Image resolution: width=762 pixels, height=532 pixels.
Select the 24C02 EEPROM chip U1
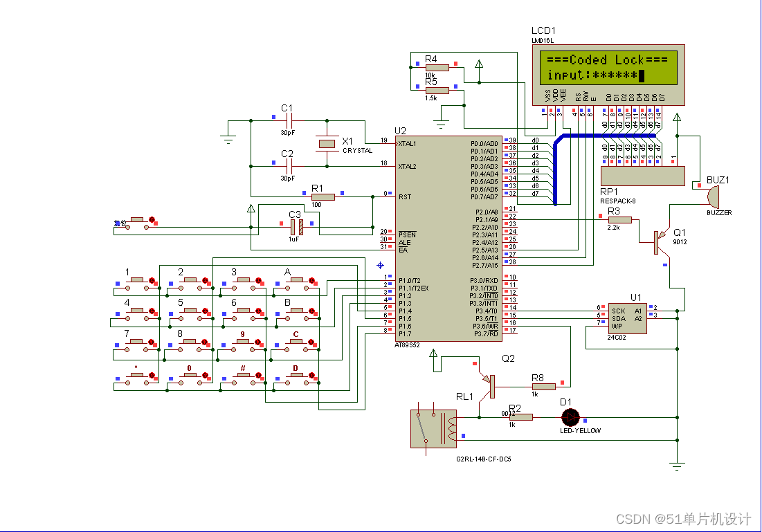(x=626, y=318)
